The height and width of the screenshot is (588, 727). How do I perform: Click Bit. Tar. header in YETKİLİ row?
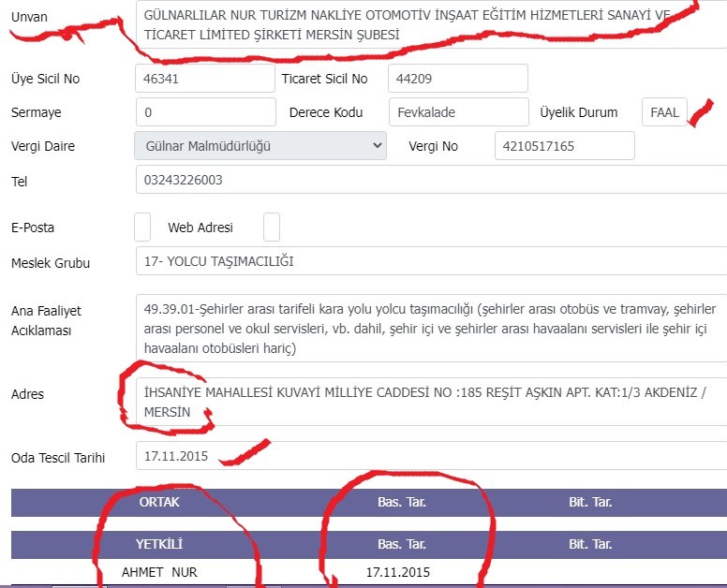point(590,544)
